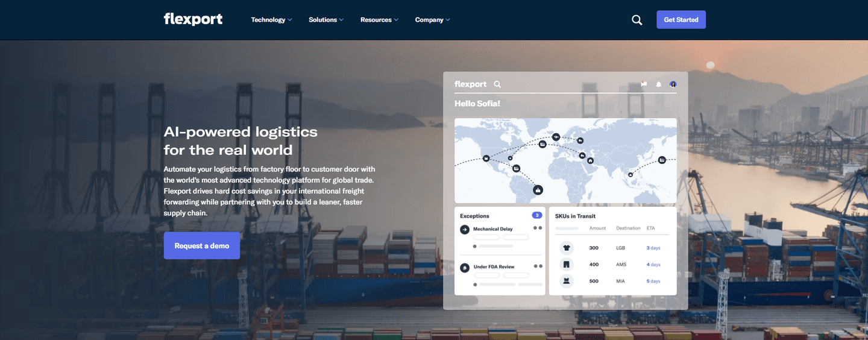Click the blue 3 badge in Exceptions
This screenshot has width=868, height=340.
pos(536,215)
